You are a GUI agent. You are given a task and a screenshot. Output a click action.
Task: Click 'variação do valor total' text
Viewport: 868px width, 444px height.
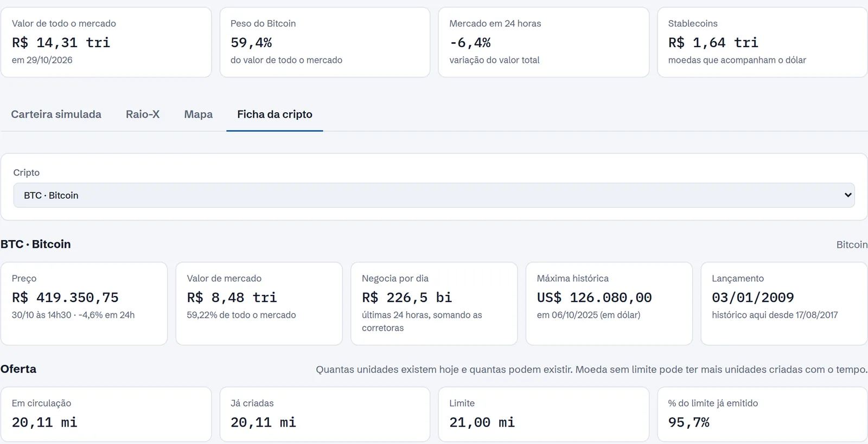click(x=494, y=60)
